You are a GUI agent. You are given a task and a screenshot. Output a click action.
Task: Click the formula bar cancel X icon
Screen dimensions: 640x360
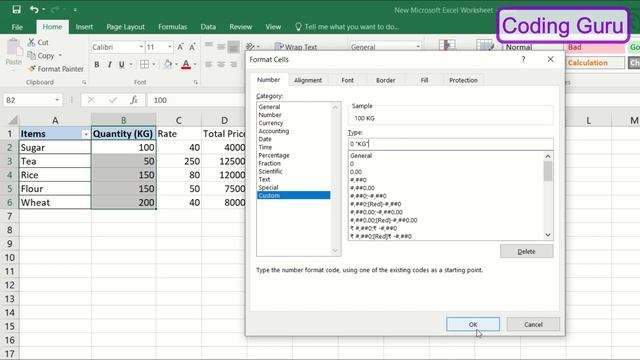pyautogui.click(x=91, y=100)
